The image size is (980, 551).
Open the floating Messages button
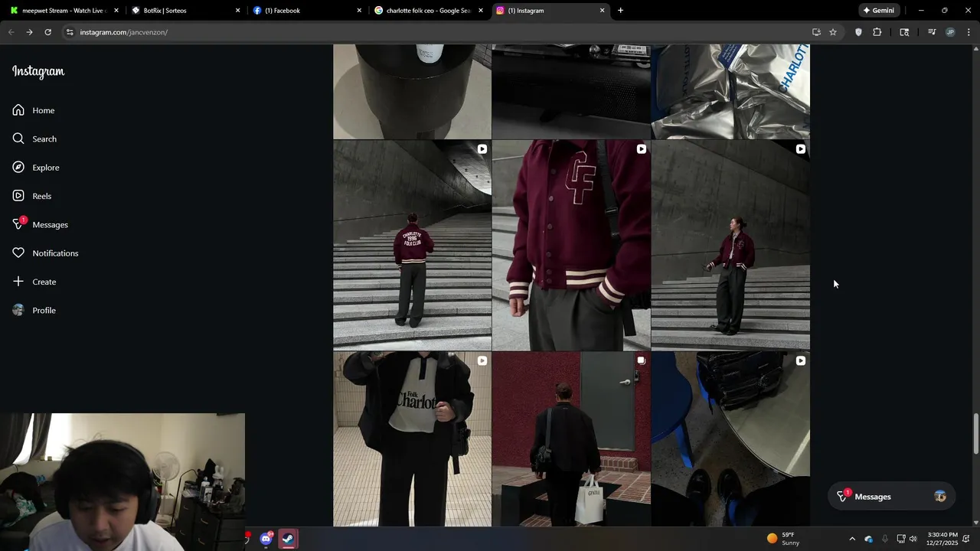click(x=891, y=497)
